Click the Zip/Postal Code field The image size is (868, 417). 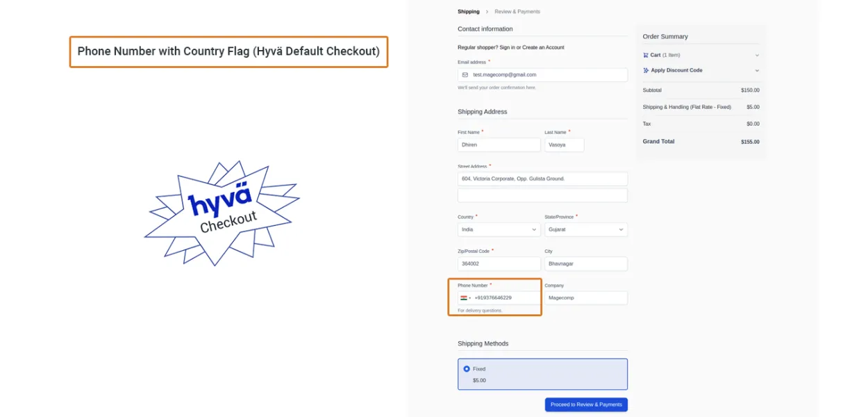[x=499, y=264]
